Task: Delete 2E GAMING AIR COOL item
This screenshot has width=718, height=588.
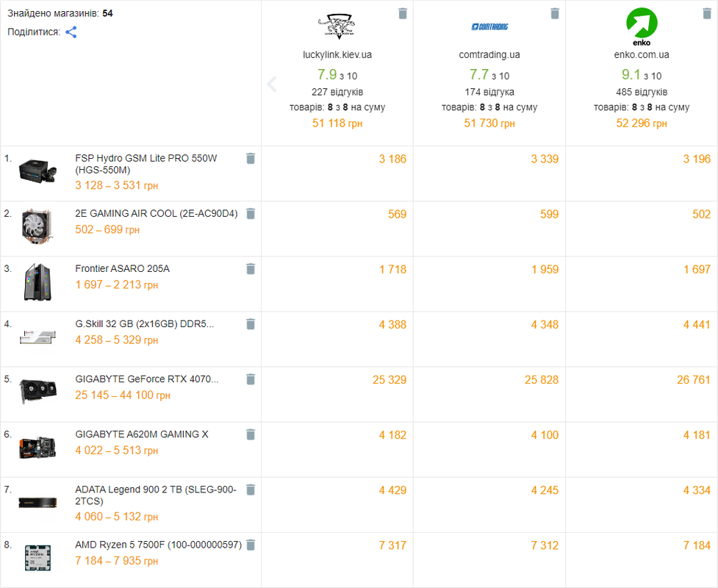Action: click(x=251, y=214)
